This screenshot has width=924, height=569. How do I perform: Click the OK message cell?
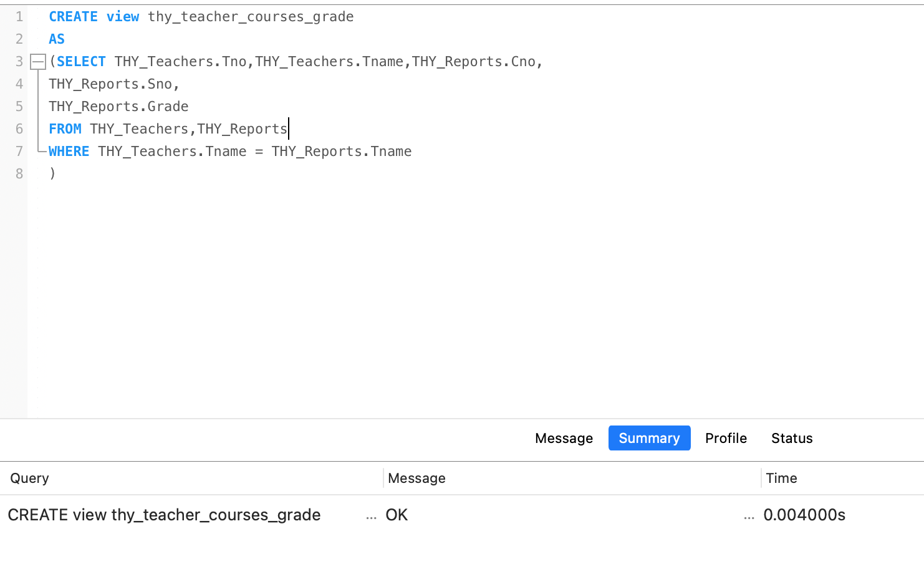pos(397,515)
